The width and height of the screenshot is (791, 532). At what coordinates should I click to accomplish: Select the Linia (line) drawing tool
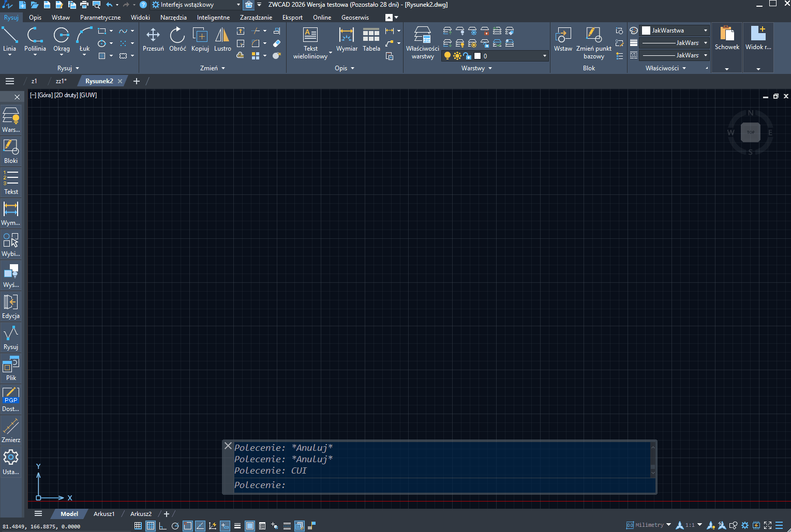tap(9, 40)
